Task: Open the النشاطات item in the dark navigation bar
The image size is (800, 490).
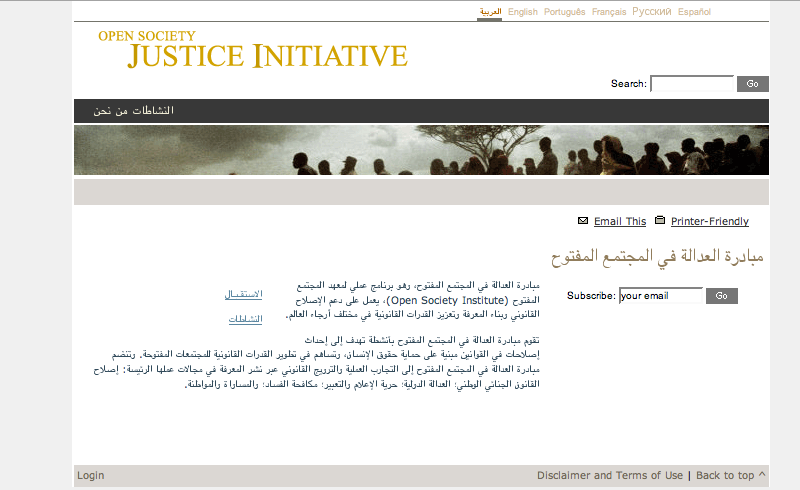Action: click(x=154, y=110)
